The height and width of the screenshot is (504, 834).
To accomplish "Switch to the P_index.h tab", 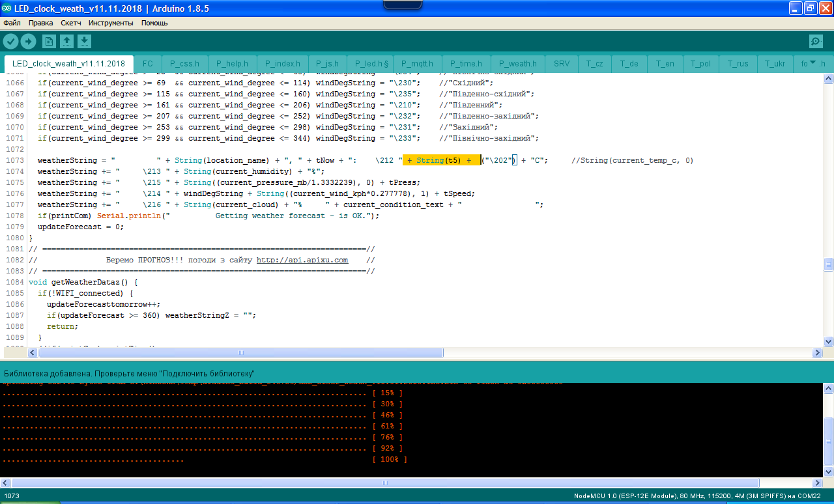I will coord(282,64).
